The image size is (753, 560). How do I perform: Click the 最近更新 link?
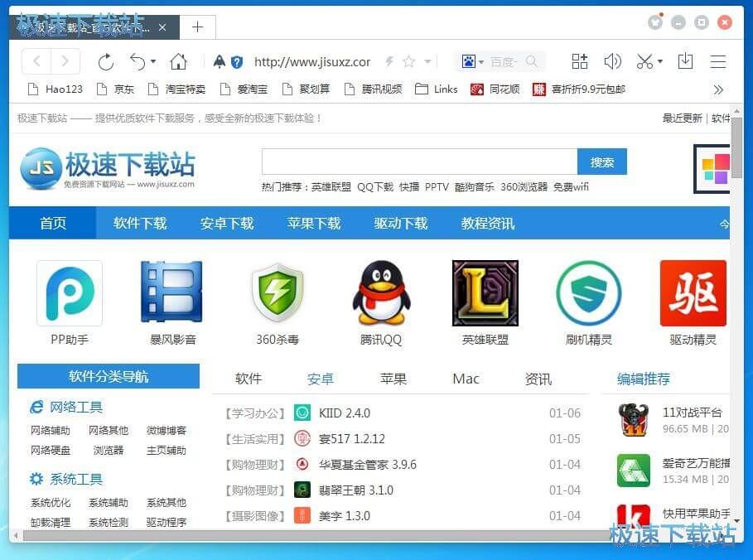(x=682, y=118)
